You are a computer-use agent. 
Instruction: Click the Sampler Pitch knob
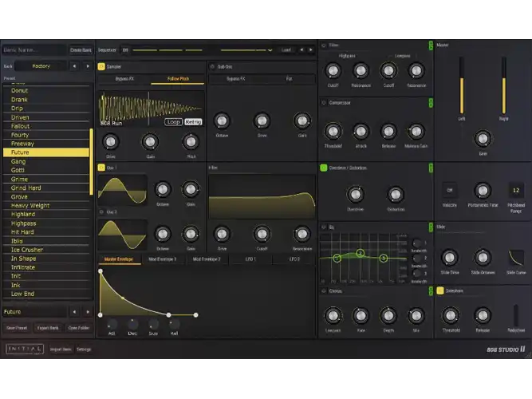coord(191,142)
